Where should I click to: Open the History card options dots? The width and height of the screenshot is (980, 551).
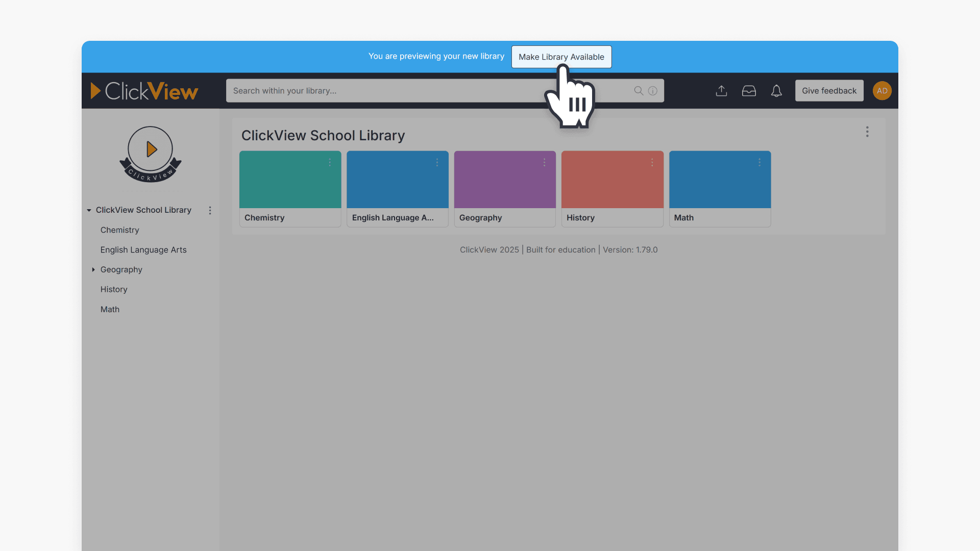(x=652, y=162)
